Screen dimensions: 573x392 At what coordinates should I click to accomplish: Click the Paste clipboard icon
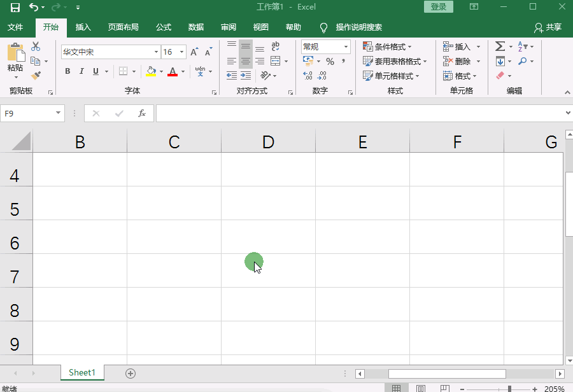coord(16,52)
